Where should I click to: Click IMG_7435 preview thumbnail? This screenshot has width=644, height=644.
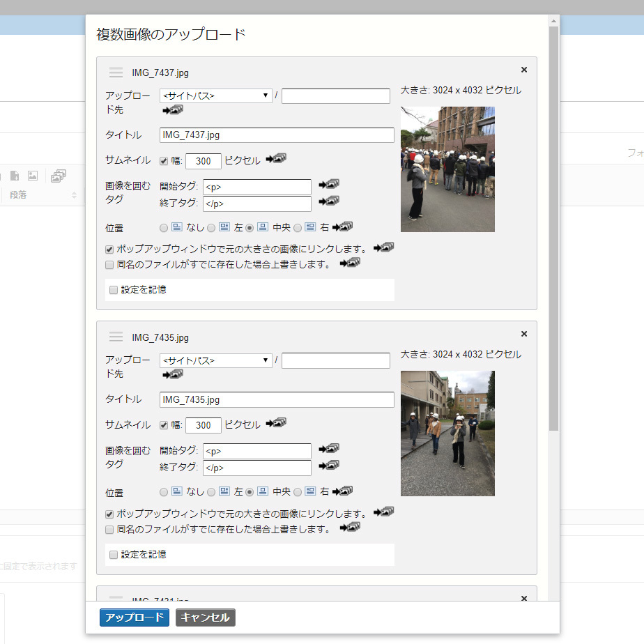447,434
